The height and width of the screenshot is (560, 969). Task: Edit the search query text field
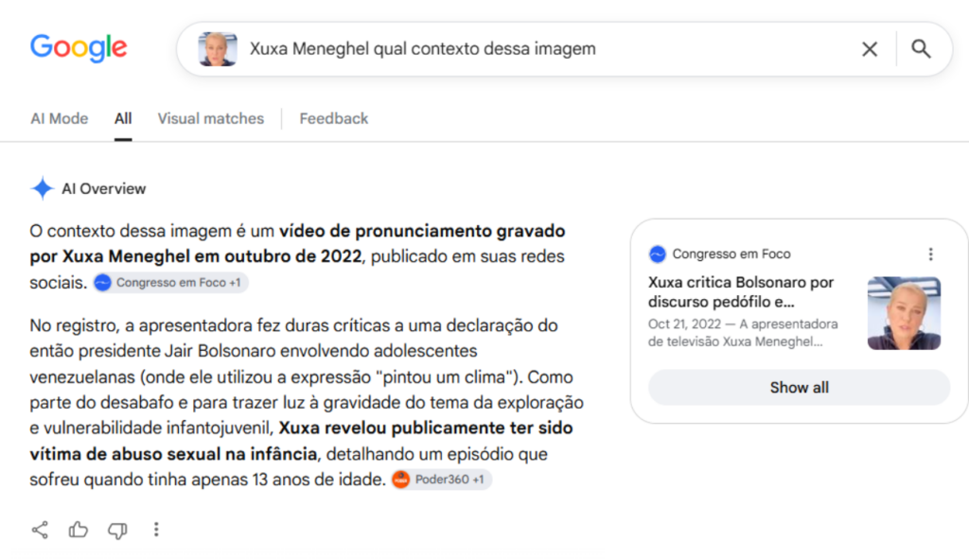[423, 49]
